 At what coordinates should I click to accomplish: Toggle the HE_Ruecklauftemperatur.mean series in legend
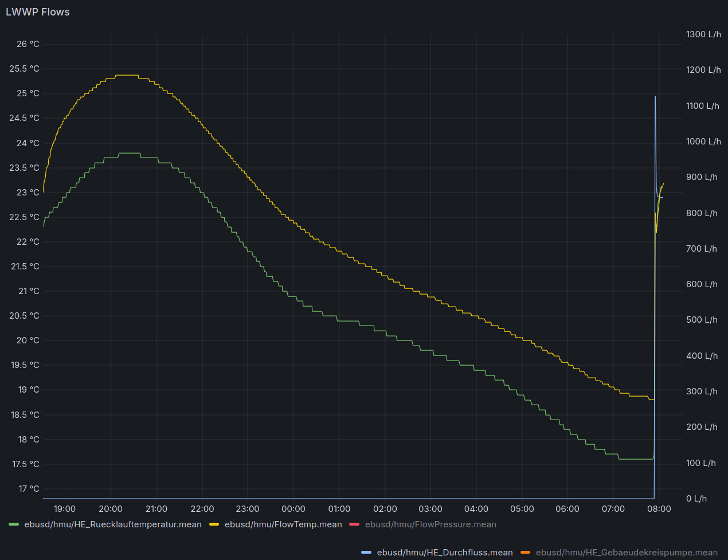click(x=112, y=524)
